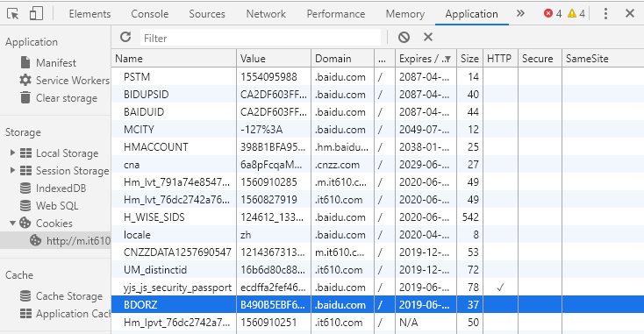The height and width of the screenshot is (334, 644).
Task: Clear all cookies icon
Action: coord(404,38)
